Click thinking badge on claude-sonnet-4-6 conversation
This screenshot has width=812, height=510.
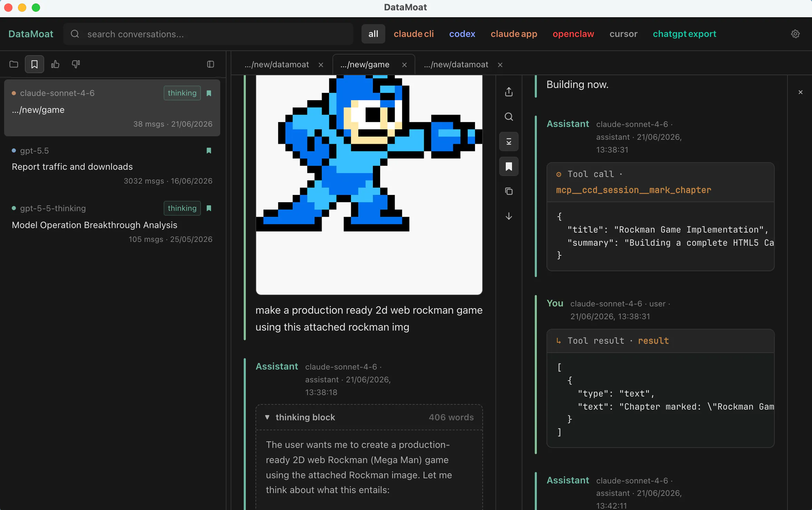coord(182,93)
